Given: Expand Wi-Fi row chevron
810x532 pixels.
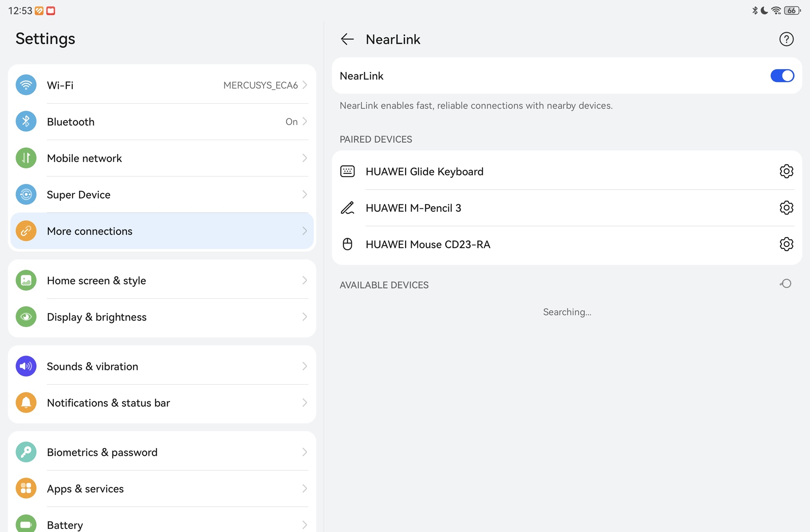Looking at the screenshot, I should click(x=305, y=85).
